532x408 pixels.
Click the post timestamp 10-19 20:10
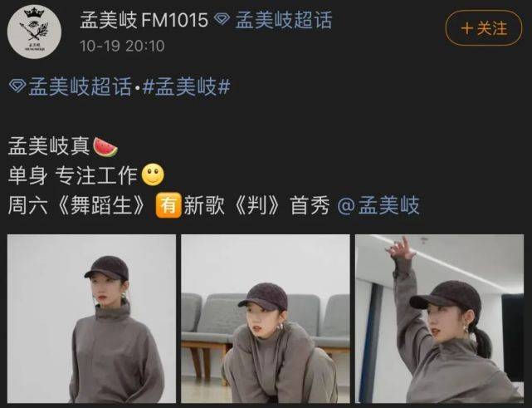click(x=122, y=46)
